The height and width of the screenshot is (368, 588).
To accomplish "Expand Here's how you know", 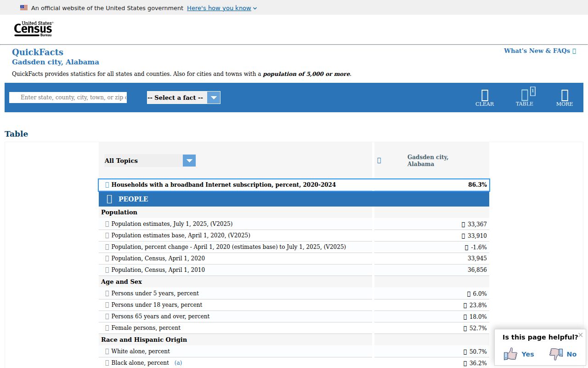I will click(x=222, y=8).
